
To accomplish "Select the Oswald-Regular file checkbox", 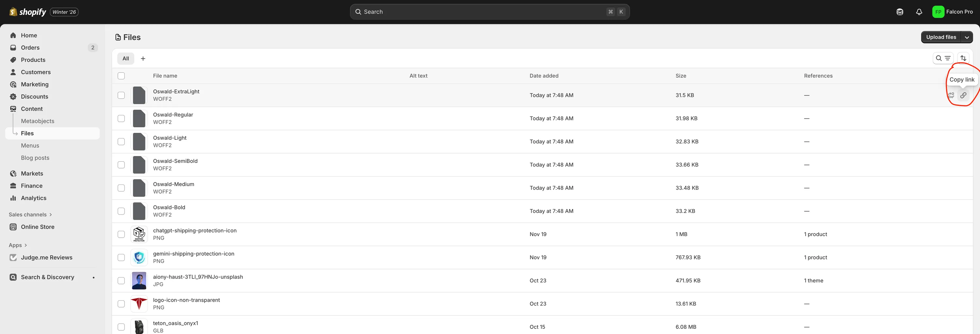I will (x=121, y=118).
